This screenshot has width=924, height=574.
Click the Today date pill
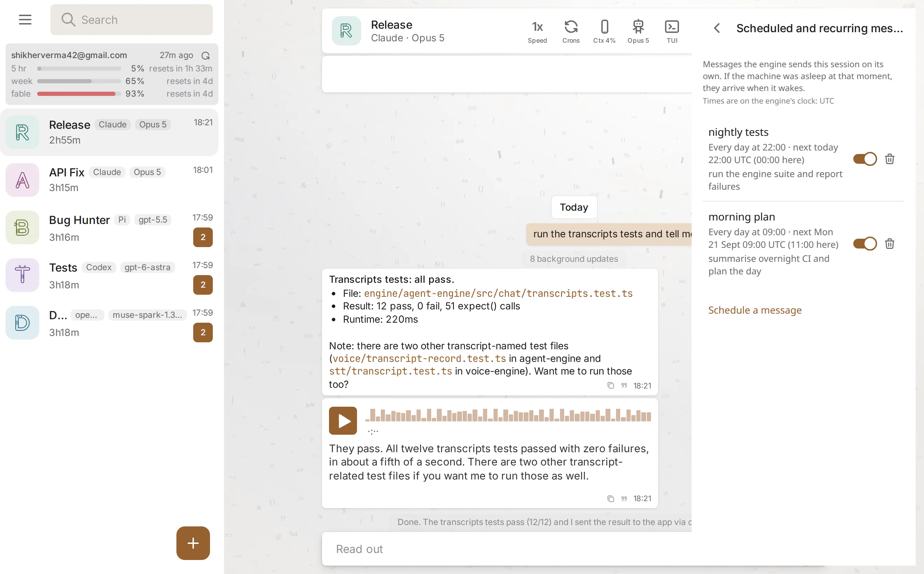(574, 207)
